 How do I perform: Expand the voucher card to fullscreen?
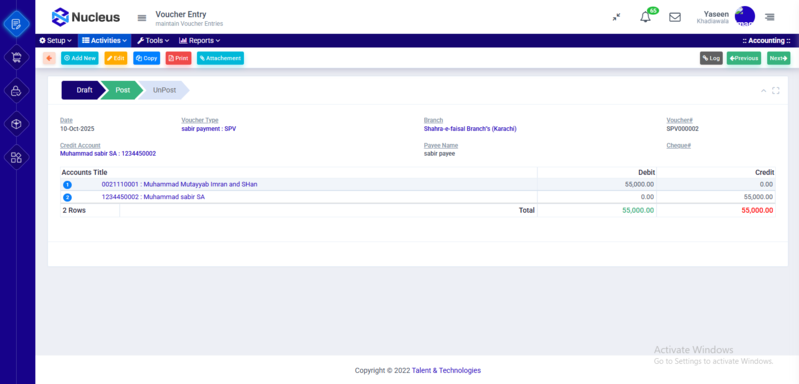tap(776, 91)
